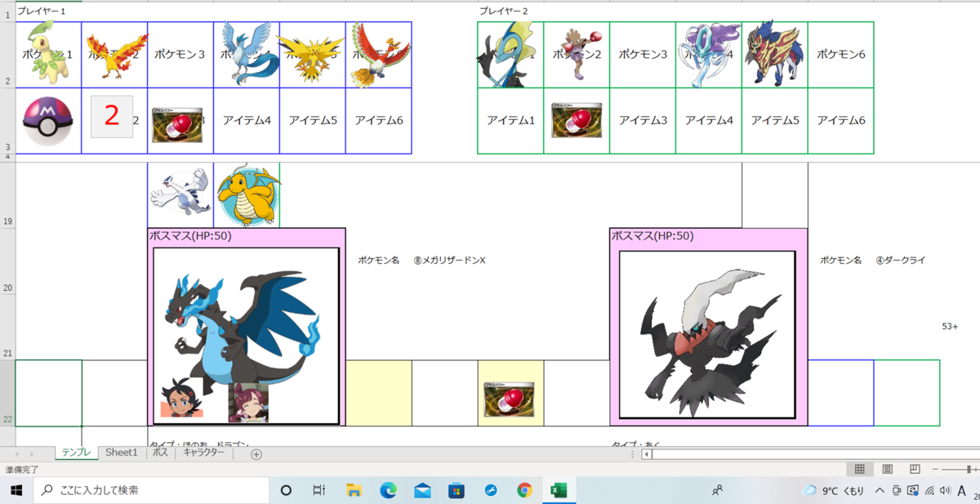Add a new sheet with plus button

(x=256, y=454)
